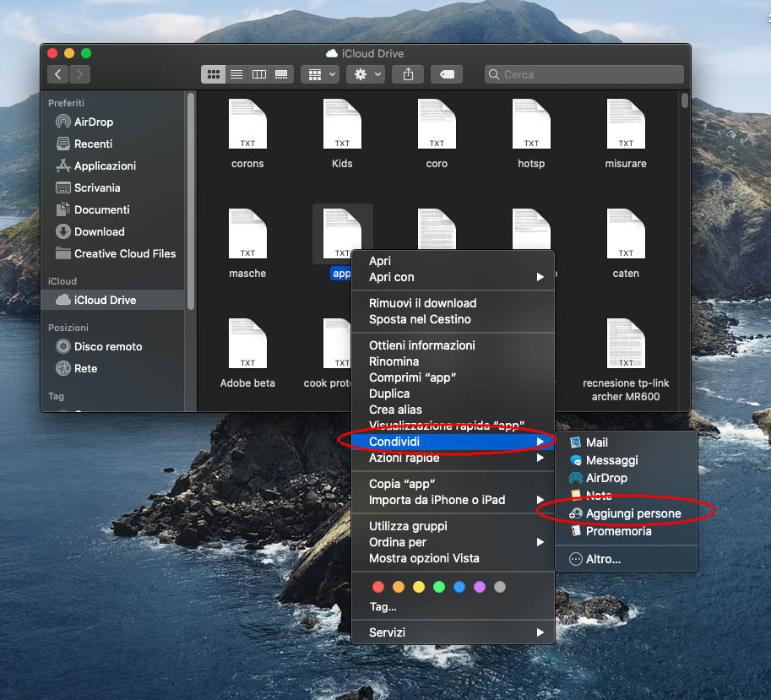This screenshot has height=700, width=771.
Task: Apply the blue tag color
Action: [x=459, y=587]
